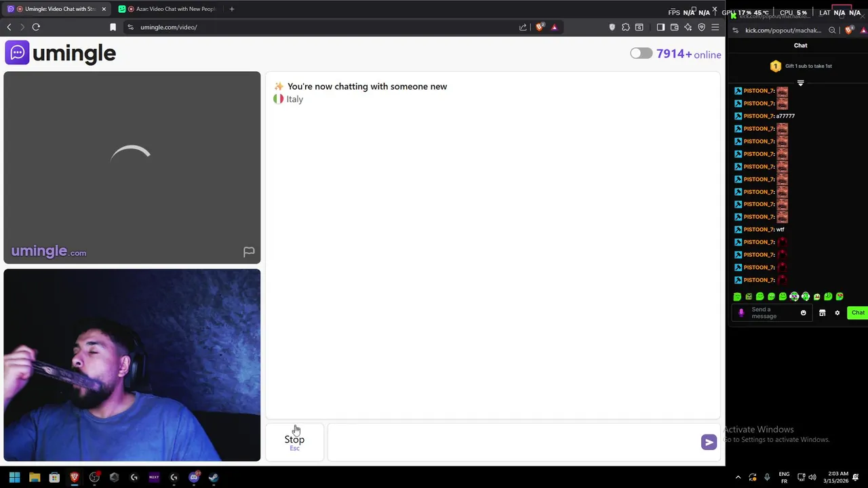Pick the first green Kick emote

[x=737, y=296]
